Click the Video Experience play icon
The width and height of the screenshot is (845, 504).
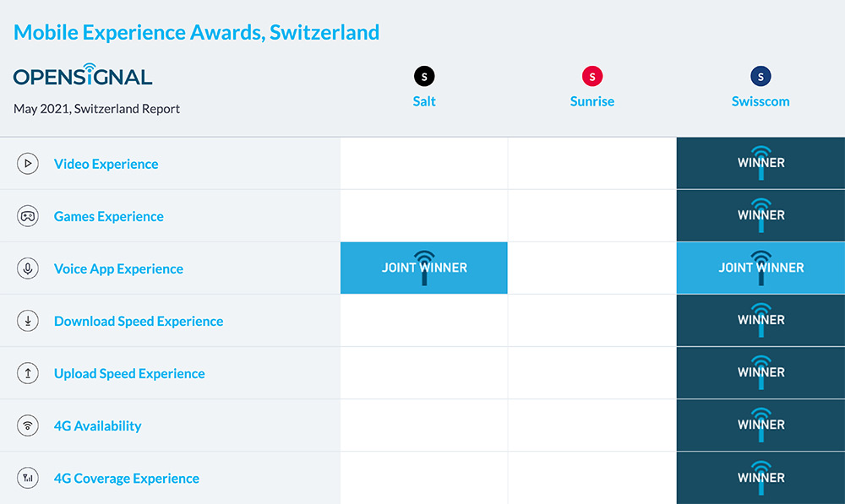[28, 163]
